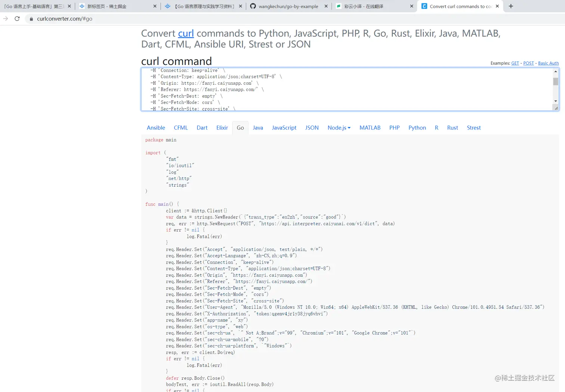Viewport: 565px width, 392px height.
Task: Click the strings.NewReader data line
Action: 256,217
